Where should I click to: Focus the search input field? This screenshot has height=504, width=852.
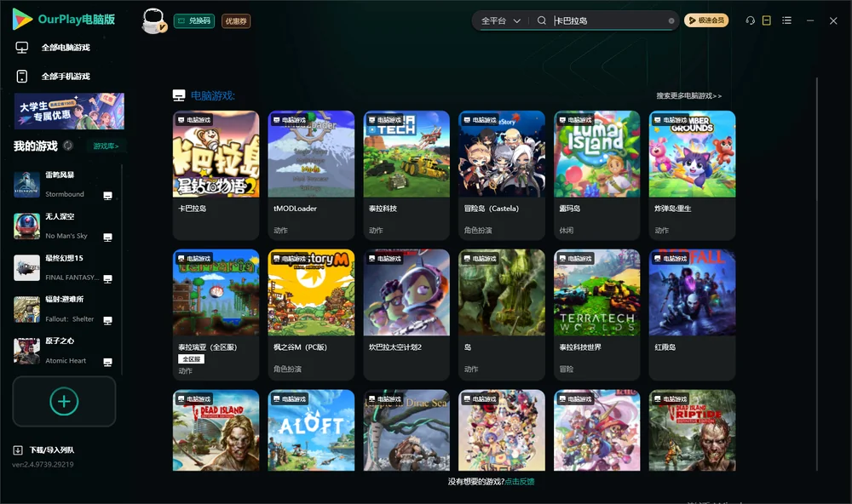609,20
